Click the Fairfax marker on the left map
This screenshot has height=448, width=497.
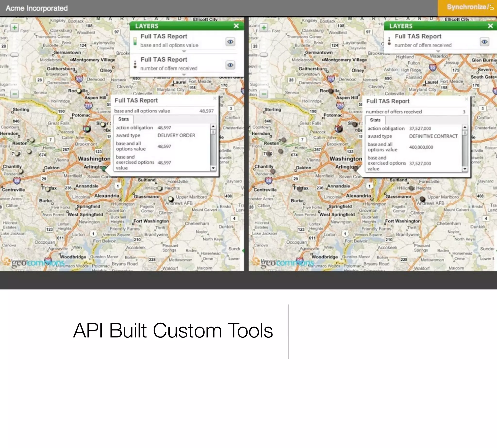(x=48, y=189)
